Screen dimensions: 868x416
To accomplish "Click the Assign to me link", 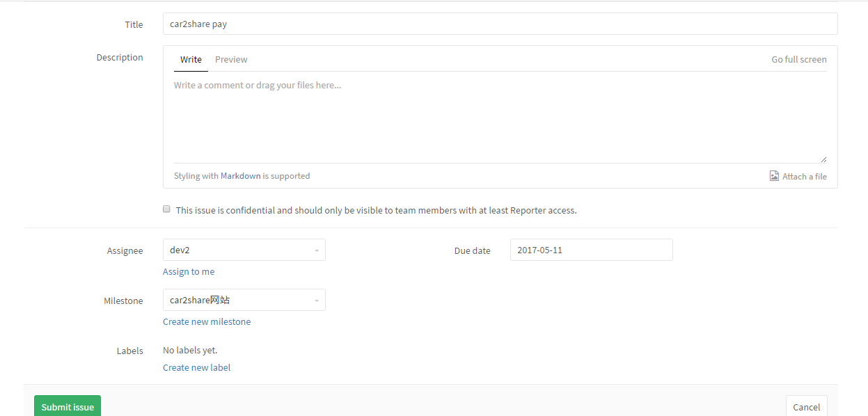I will tap(189, 271).
